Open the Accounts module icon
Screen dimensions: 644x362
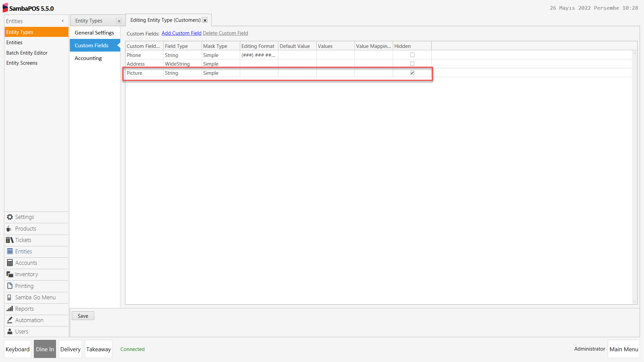(x=9, y=263)
